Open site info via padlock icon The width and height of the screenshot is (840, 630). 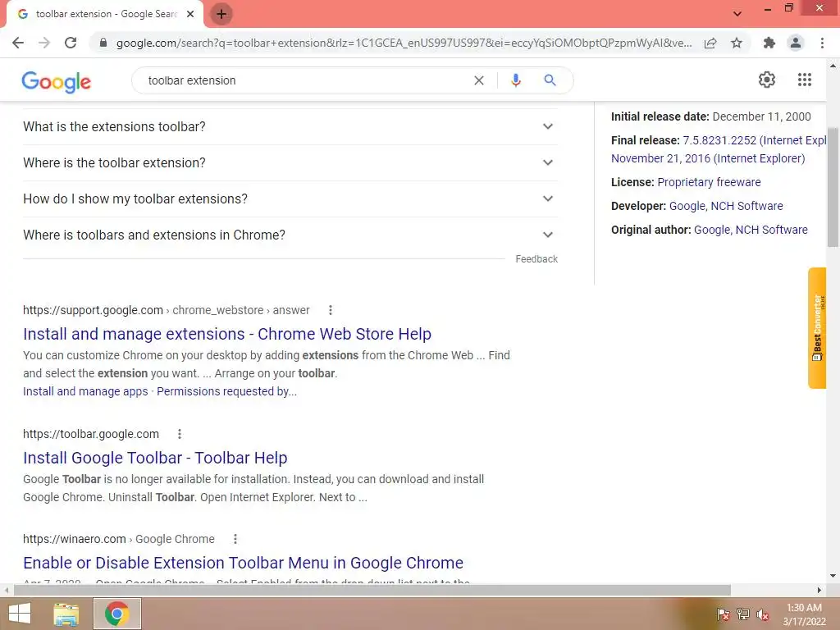pyautogui.click(x=103, y=43)
